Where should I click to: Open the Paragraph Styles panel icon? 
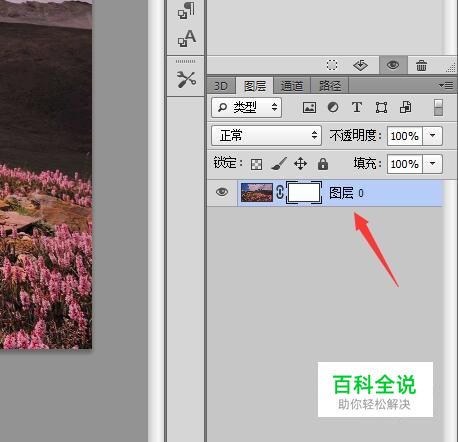(186, 10)
